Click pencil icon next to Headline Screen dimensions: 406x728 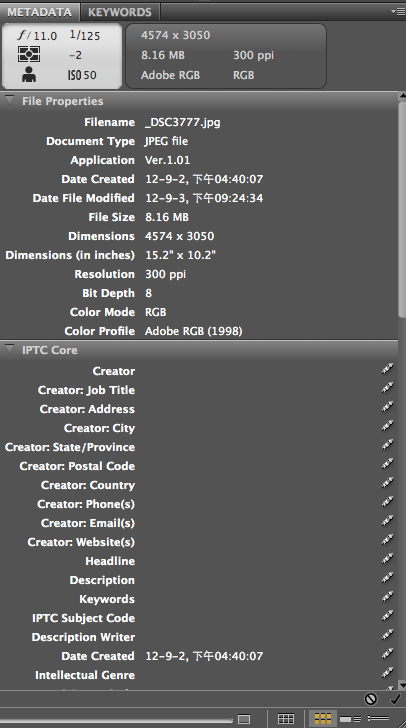[387, 559]
